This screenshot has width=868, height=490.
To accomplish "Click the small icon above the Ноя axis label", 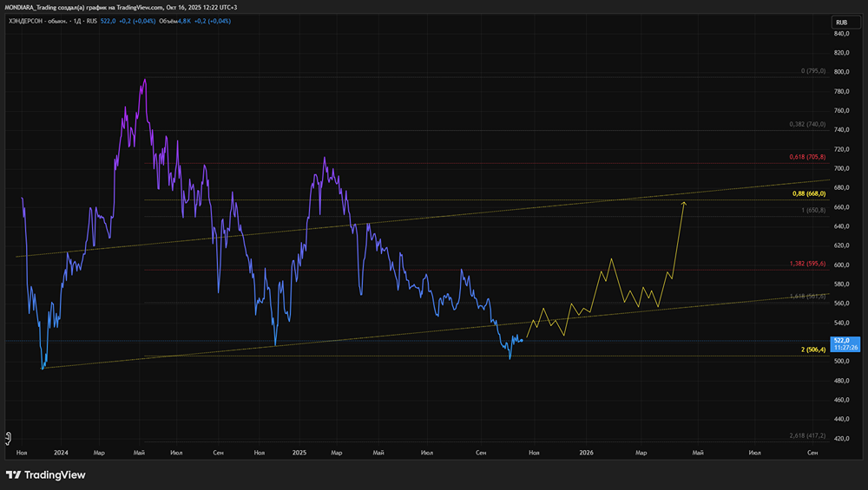I will [9, 439].
